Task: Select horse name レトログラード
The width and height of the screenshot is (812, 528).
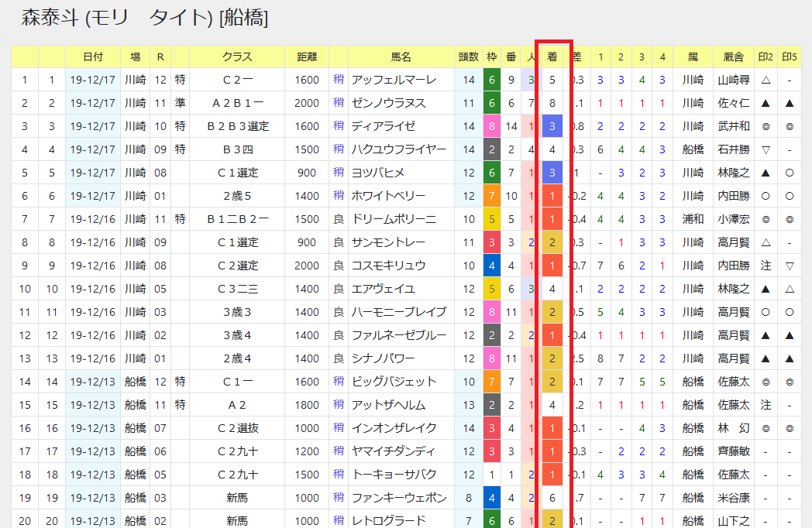Action: coord(388,521)
